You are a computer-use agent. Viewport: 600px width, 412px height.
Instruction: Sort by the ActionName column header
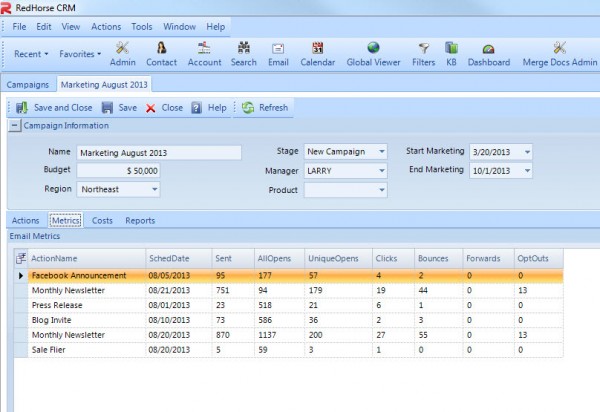coord(87,259)
